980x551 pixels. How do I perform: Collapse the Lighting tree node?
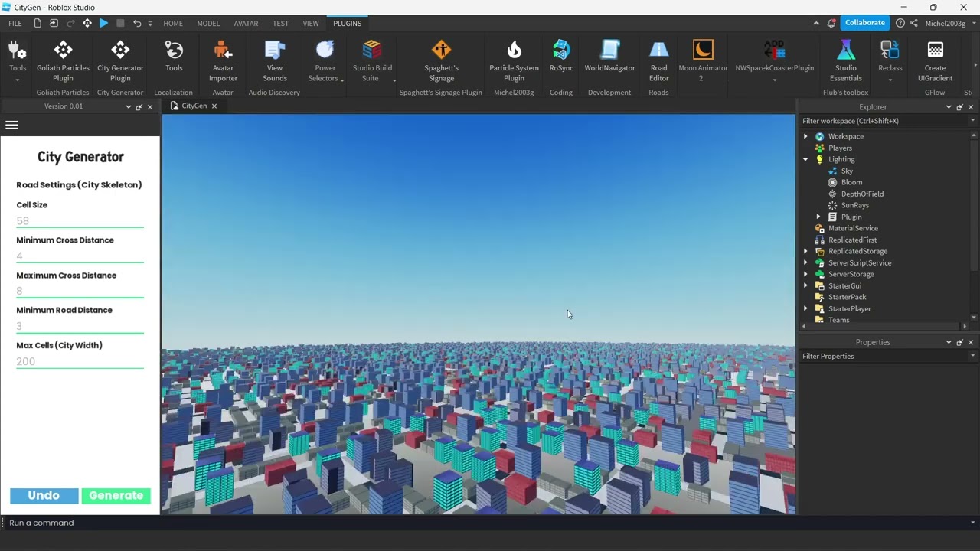pyautogui.click(x=805, y=159)
